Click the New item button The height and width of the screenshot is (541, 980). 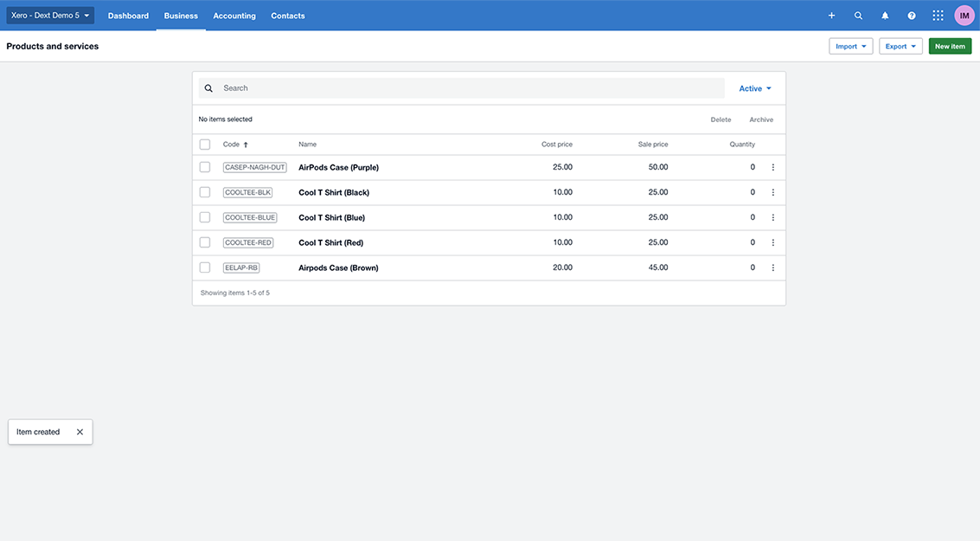(x=950, y=47)
